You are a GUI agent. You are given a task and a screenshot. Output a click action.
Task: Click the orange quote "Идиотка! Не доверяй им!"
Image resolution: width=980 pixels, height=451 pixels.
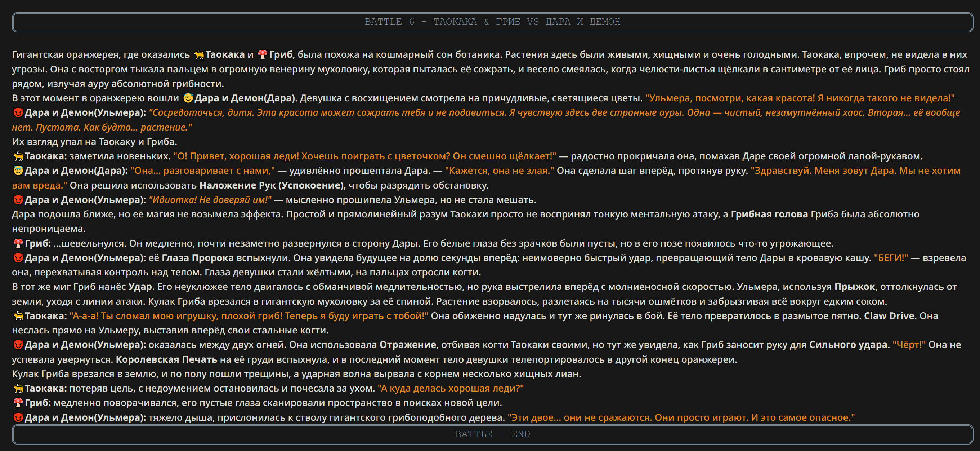coord(210,200)
